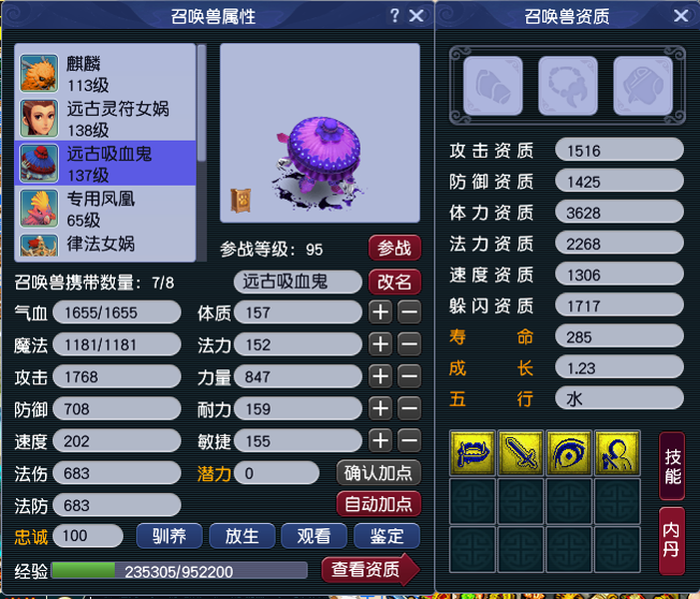
Task: Click the 参战 button
Action: point(394,248)
